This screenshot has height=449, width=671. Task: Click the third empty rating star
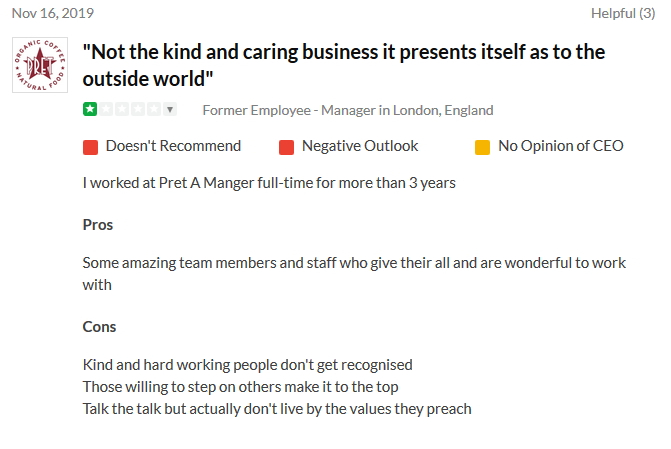tap(123, 109)
